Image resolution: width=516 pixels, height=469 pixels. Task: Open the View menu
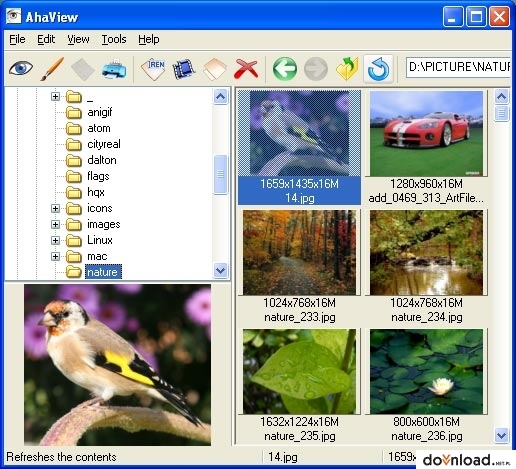pos(78,39)
